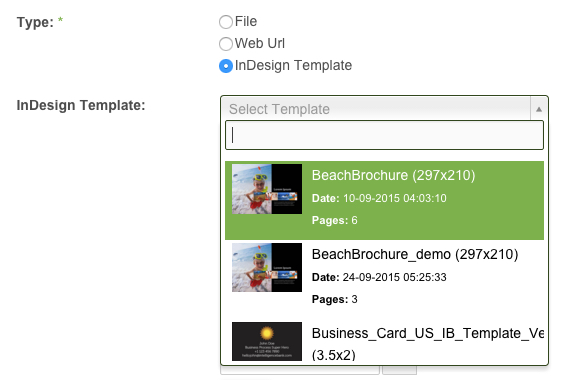
Task: Click the BeachBrochure_demo thumbnail preview
Action: [267, 268]
